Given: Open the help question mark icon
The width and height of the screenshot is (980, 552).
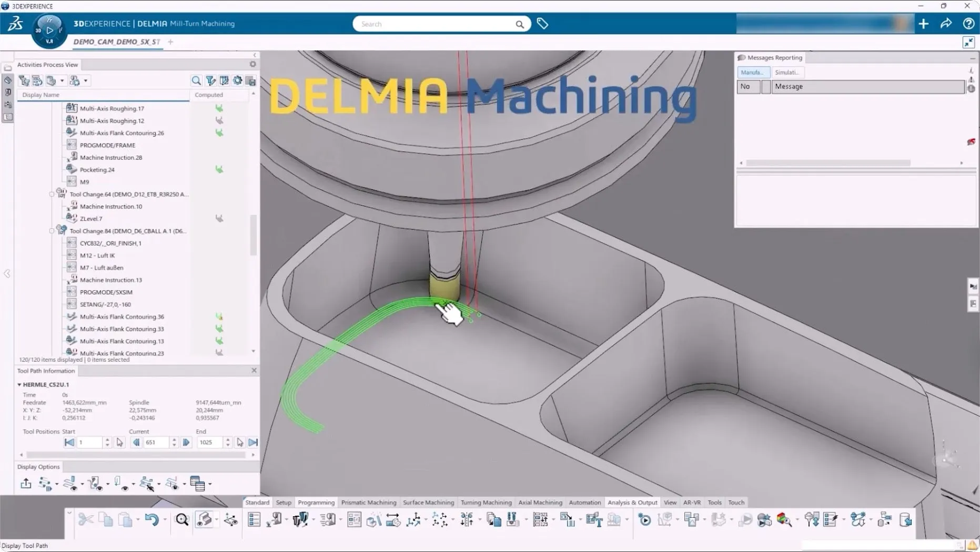Looking at the screenshot, I should [x=968, y=24].
